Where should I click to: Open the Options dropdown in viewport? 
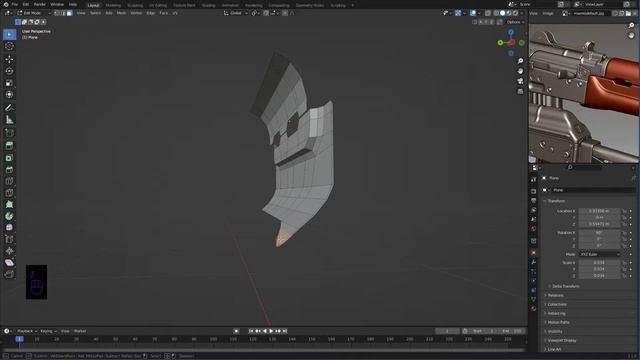tap(516, 22)
